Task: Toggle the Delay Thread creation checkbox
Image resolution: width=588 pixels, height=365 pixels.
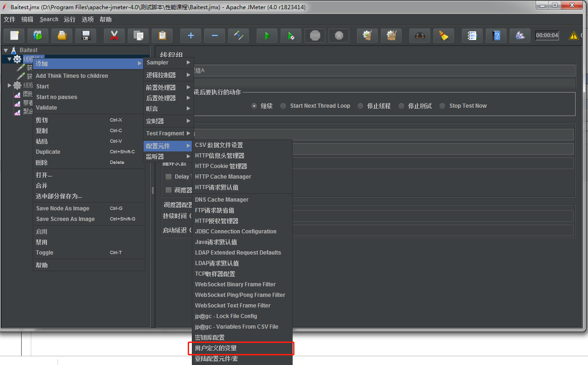Action: click(x=168, y=177)
